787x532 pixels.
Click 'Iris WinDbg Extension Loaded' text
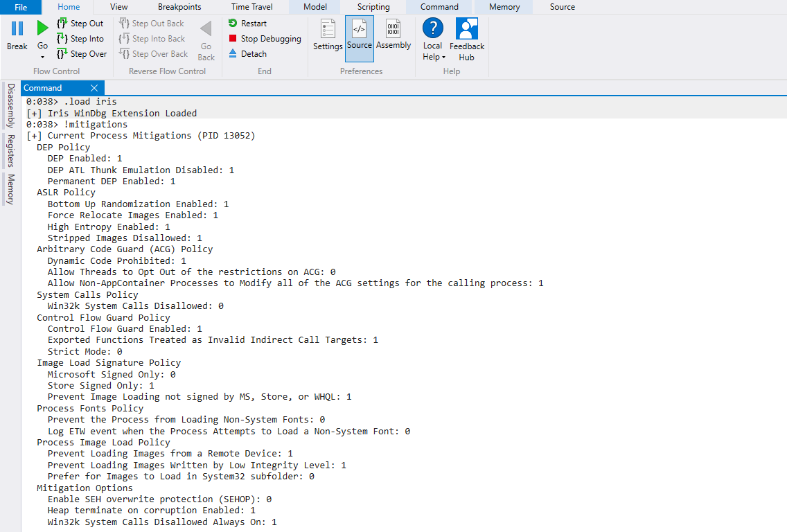(122, 113)
